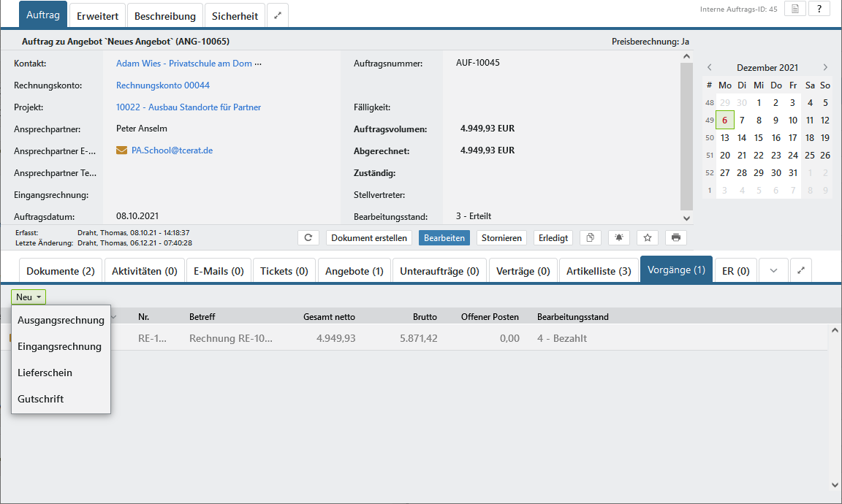Maximize the lower tab area via arrows icon
This screenshot has width=842, height=504.
tap(801, 270)
